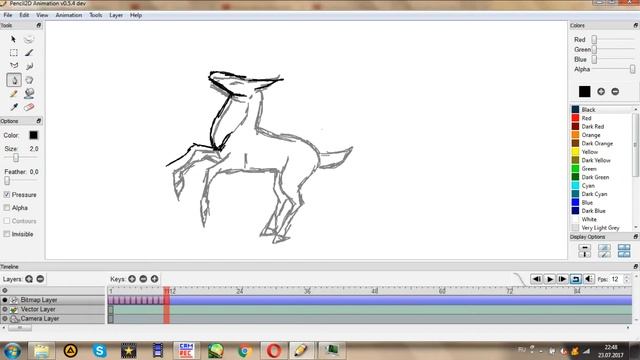Toggle Camera Layer visibility dot
This screenshot has height=360, width=640.
[x=5, y=318]
